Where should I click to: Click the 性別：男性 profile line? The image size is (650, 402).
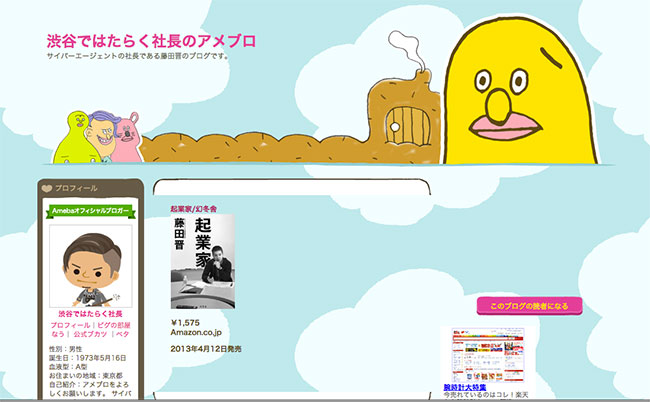(x=65, y=349)
